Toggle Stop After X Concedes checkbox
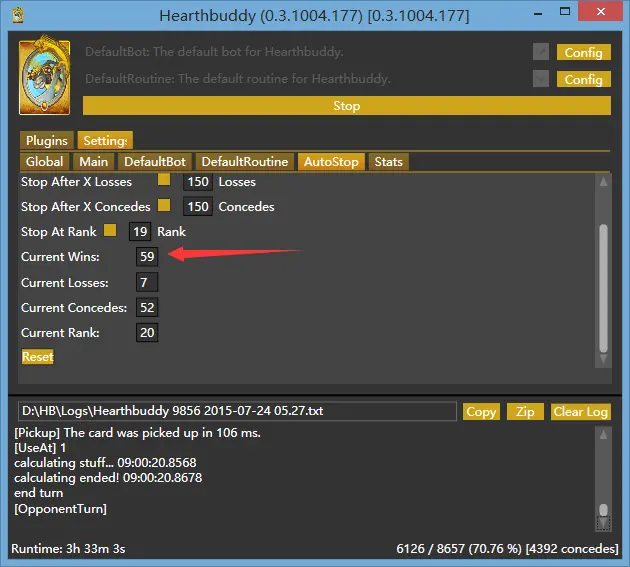This screenshot has height=567, width=630. (x=164, y=205)
